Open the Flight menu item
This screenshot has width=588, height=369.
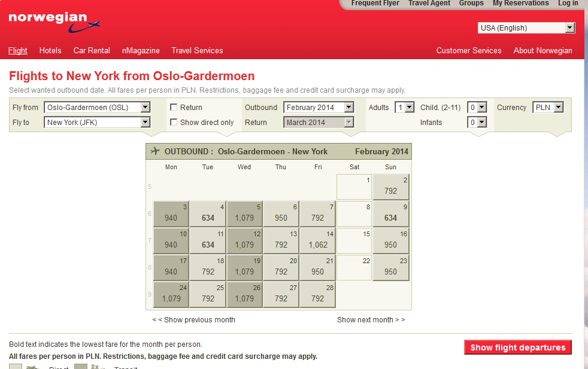coord(17,50)
